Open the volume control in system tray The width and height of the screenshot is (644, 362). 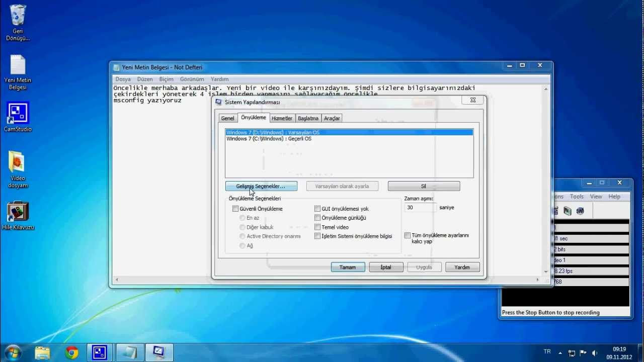(x=595, y=353)
